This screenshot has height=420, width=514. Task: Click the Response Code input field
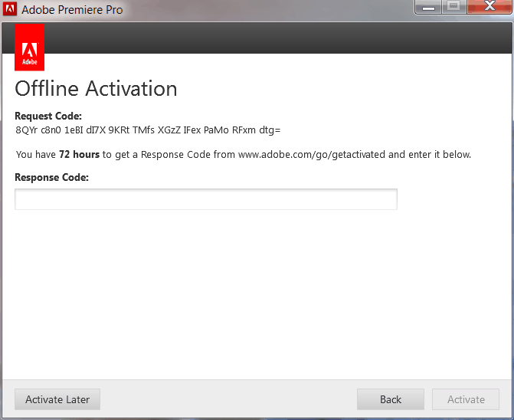[206, 199]
